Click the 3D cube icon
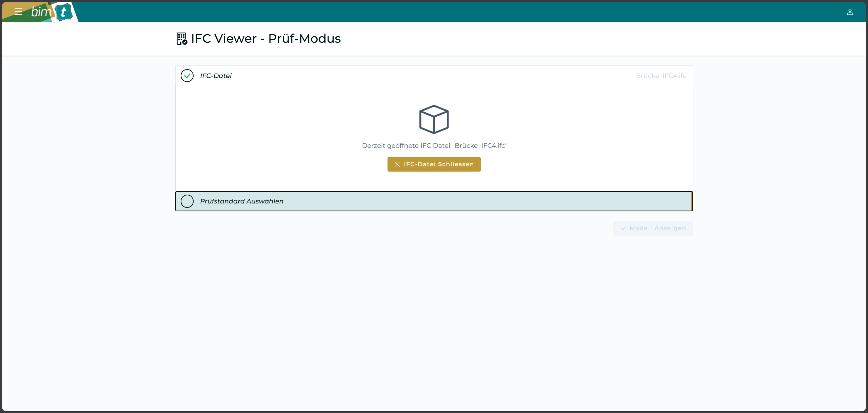The image size is (868, 413). point(434,119)
